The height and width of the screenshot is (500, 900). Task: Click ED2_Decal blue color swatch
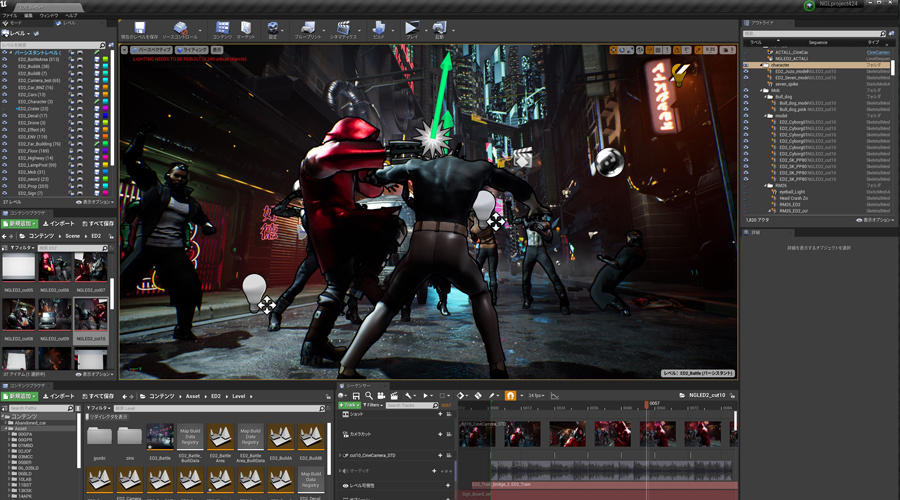click(105, 116)
